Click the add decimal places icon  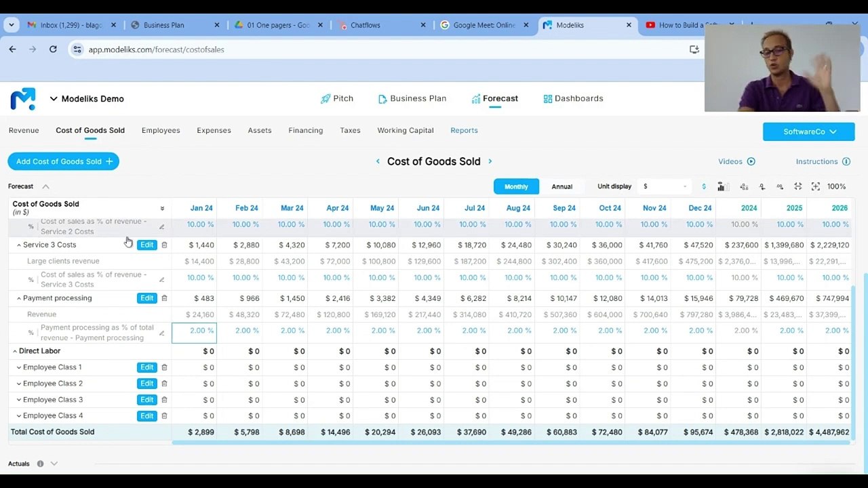coord(744,186)
